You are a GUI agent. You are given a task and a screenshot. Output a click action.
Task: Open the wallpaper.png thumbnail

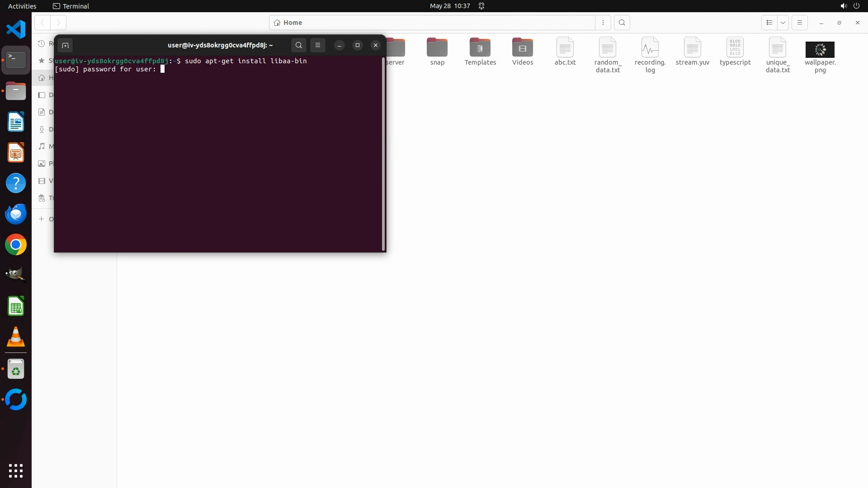point(820,49)
